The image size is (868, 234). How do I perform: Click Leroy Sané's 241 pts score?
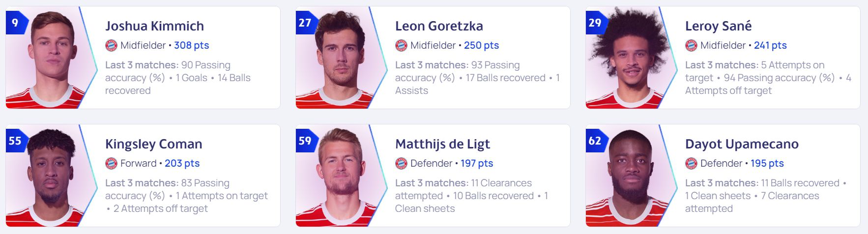(770, 45)
